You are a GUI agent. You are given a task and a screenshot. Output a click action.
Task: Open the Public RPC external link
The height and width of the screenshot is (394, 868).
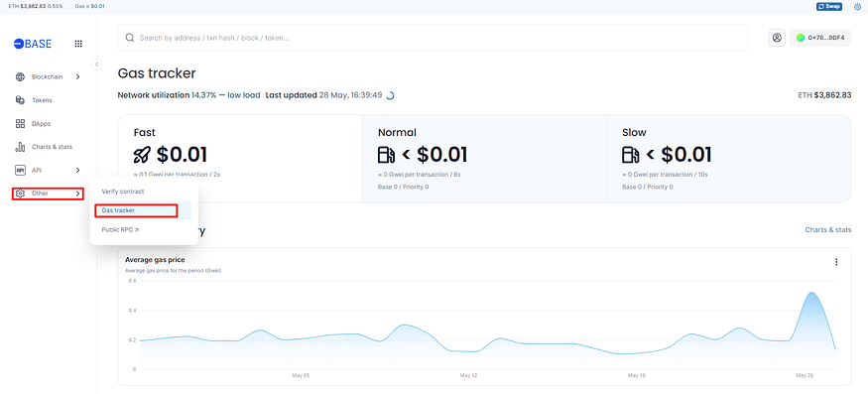[120, 229]
